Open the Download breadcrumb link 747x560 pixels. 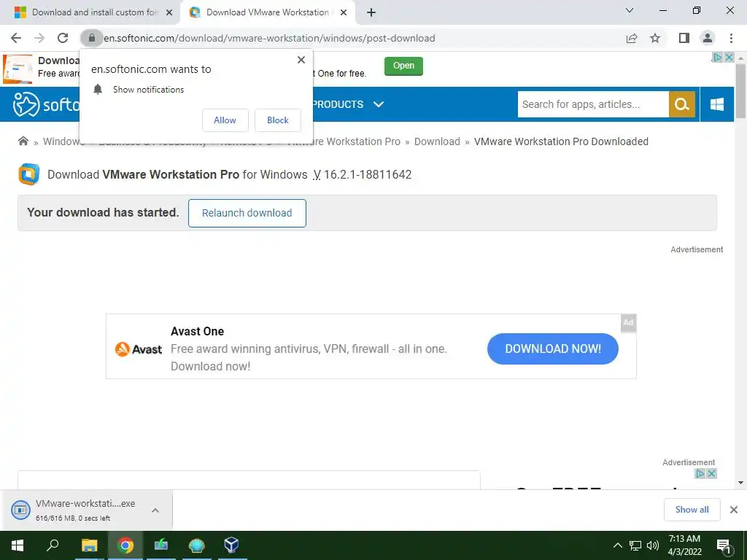click(x=437, y=141)
